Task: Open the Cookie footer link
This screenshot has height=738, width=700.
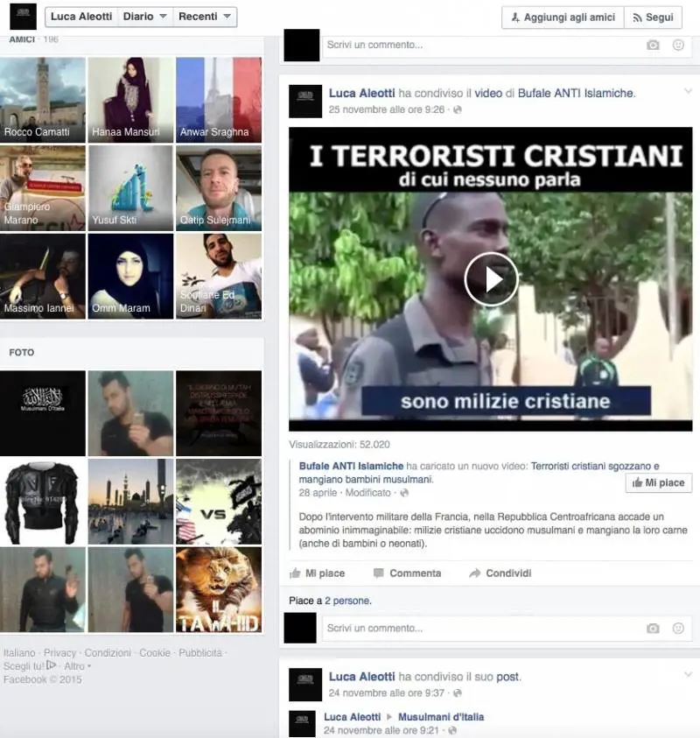Action: click(x=155, y=653)
